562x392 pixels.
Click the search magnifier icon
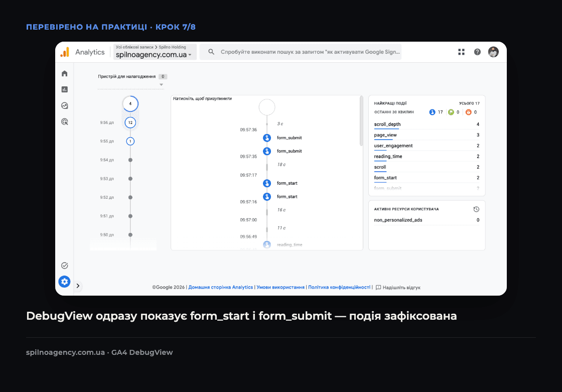(x=211, y=52)
